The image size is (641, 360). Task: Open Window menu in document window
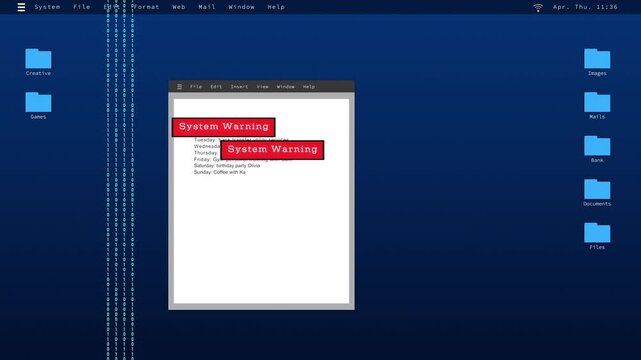click(285, 87)
